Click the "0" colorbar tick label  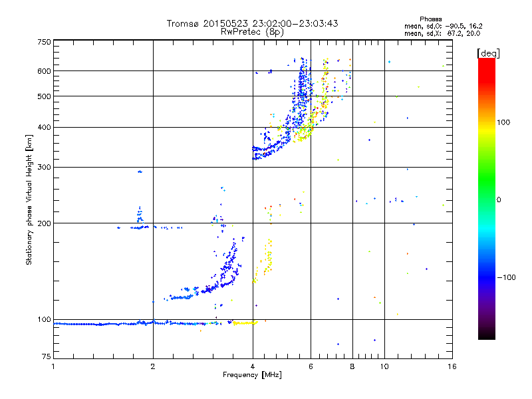(499, 199)
